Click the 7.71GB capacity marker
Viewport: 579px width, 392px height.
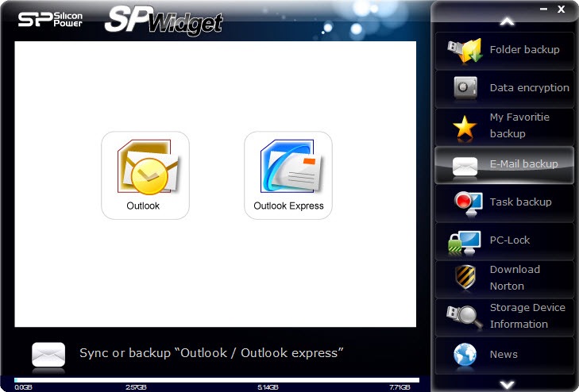pos(400,387)
